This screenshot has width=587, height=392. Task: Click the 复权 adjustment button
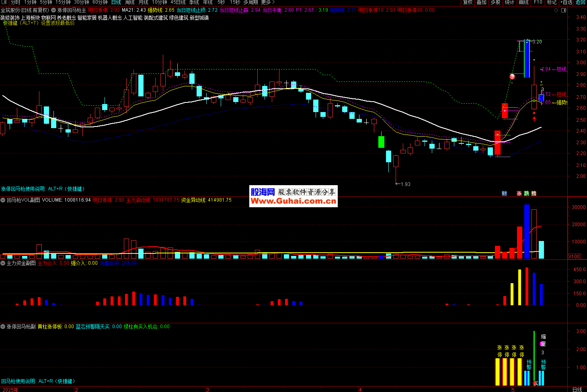click(x=468, y=2)
